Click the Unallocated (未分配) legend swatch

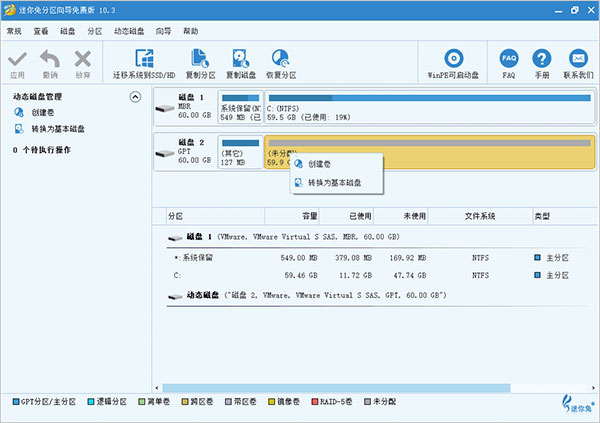pyautogui.click(x=367, y=402)
